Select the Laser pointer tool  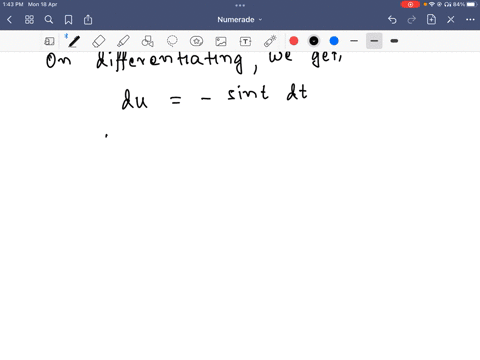pyautogui.click(x=270, y=41)
